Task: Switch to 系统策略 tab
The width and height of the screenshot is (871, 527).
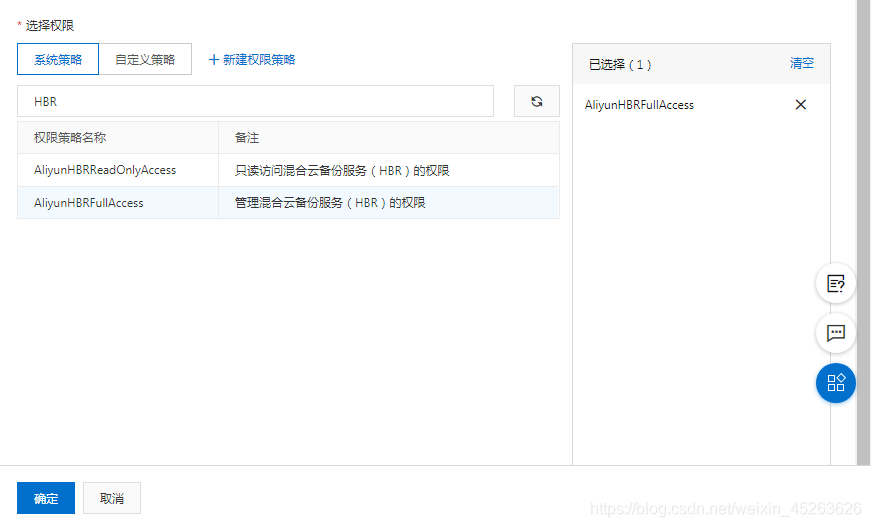Action: click(x=58, y=59)
